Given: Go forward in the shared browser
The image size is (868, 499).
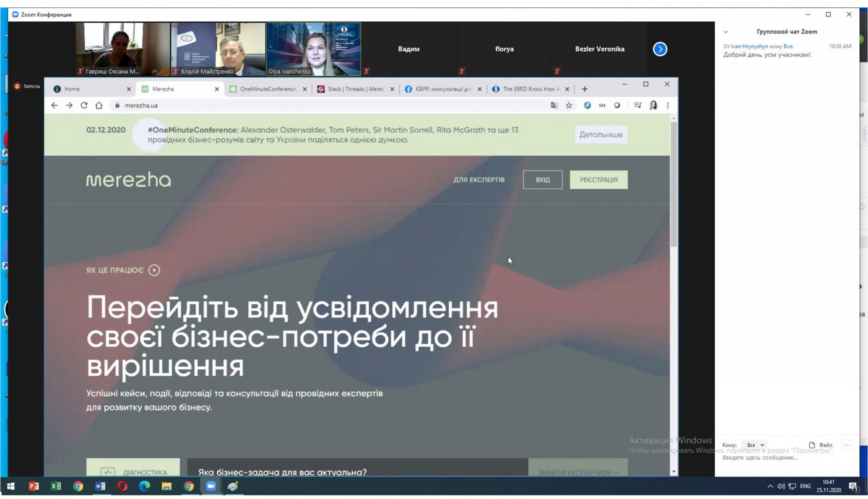Looking at the screenshot, I should (69, 105).
